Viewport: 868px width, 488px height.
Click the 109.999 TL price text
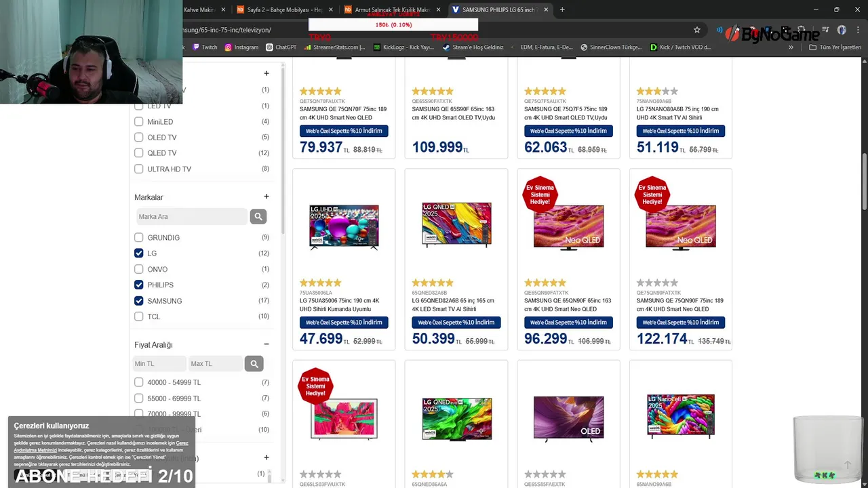coord(441,147)
